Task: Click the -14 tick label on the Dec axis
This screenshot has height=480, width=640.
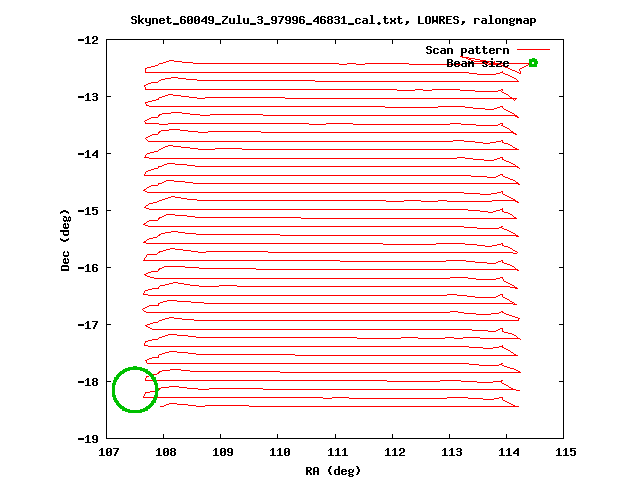Action: pyautogui.click(x=88, y=154)
